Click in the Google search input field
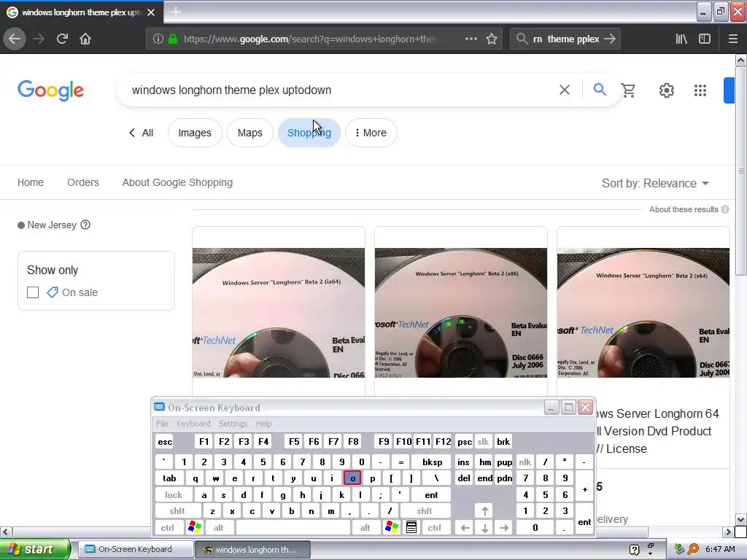Image resolution: width=747 pixels, height=560 pixels. tap(341, 90)
